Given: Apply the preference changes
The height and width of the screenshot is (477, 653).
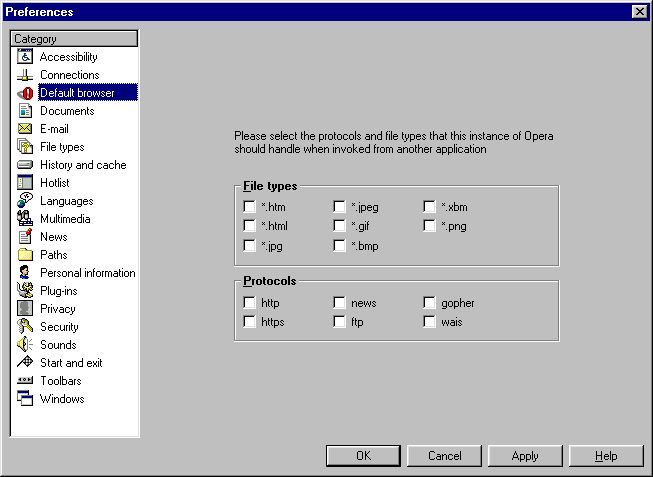Looking at the screenshot, I should coord(525,456).
